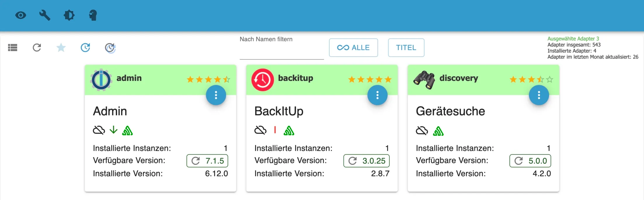Toggle expert mode head icon

pos(93,15)
